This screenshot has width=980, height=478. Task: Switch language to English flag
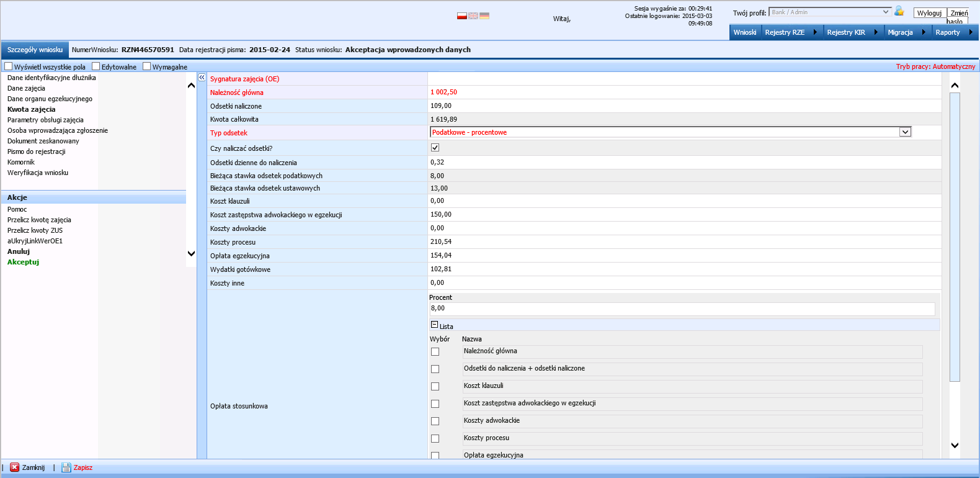click(x=473, y=16)
